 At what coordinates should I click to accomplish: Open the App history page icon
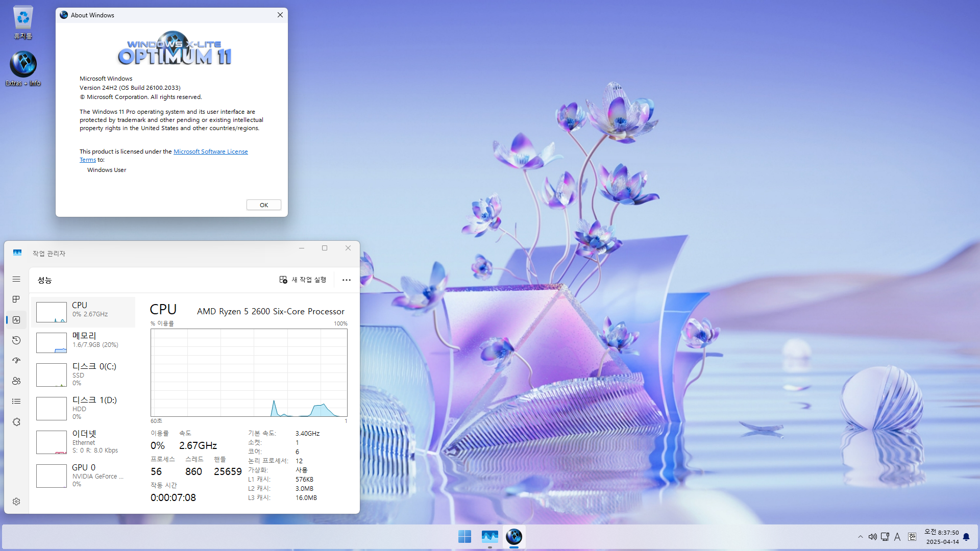click(x=16, y=340)
